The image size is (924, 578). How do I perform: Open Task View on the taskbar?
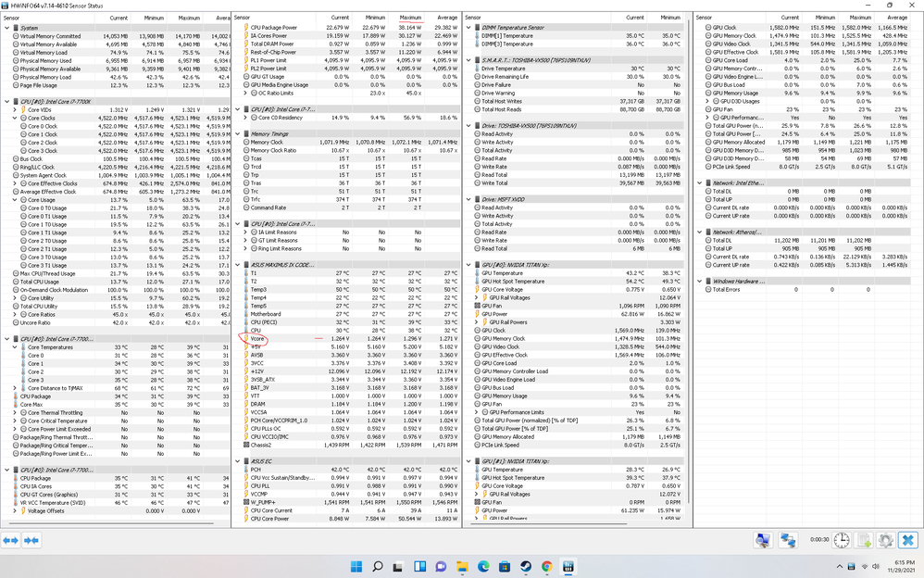[x=399, y=567]
